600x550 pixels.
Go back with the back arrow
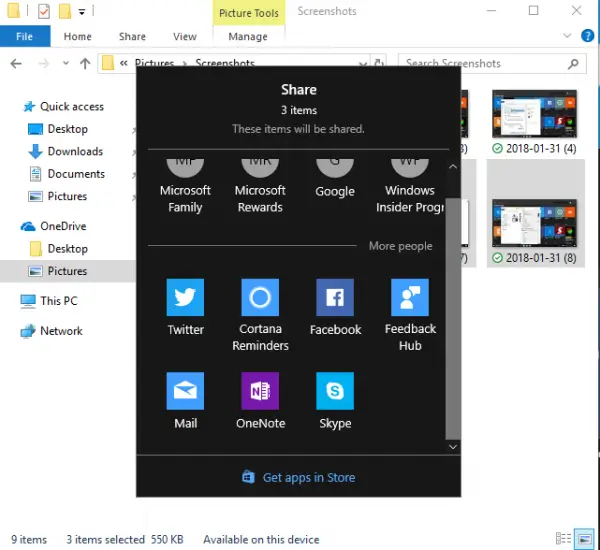point(16,64)
